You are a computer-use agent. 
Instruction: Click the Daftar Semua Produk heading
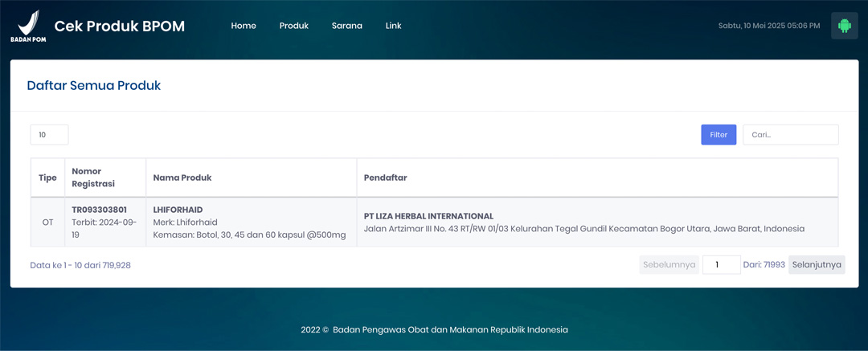point(94,86)
